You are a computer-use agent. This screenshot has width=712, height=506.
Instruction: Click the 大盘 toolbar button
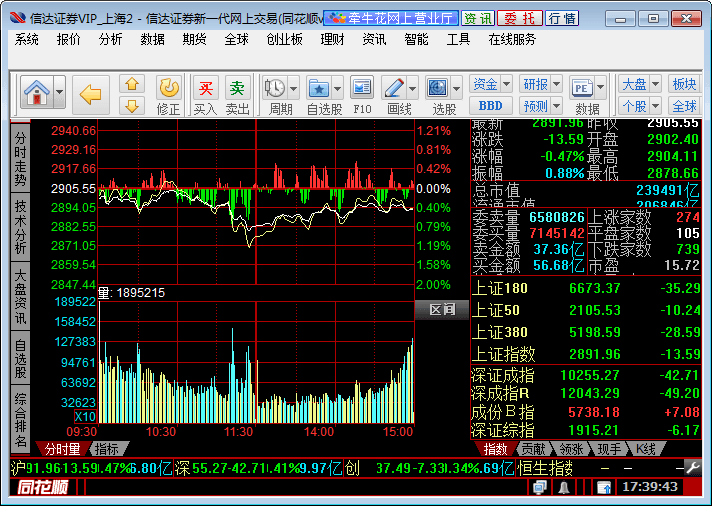pos(634,84)
